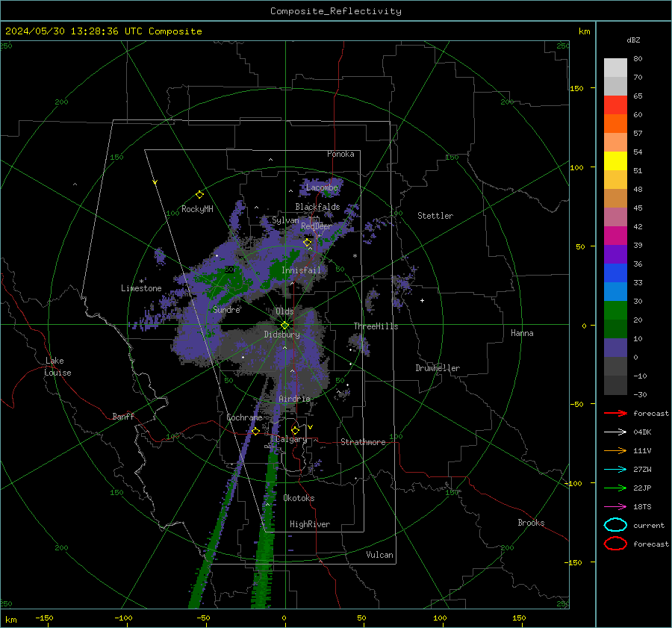Click the Cochrane city label
The height and width of the screenshot is (628, 672).
[x=244, y=417]
